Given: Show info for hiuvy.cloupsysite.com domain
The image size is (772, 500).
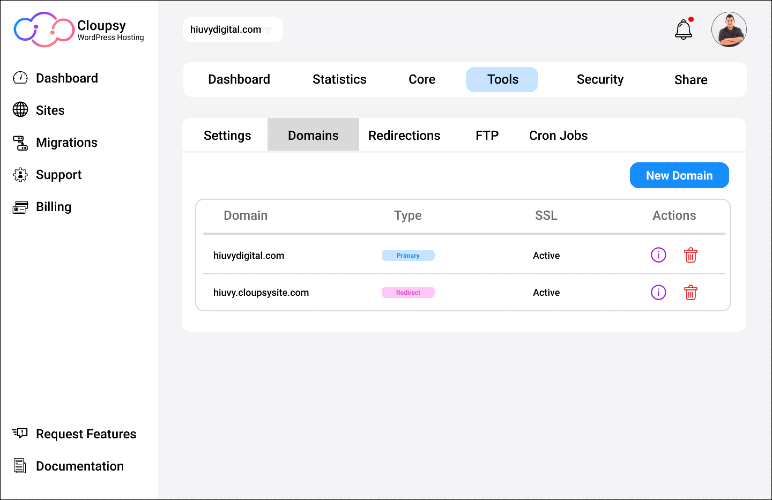Looking at the screenshot, I should [658, 292].
